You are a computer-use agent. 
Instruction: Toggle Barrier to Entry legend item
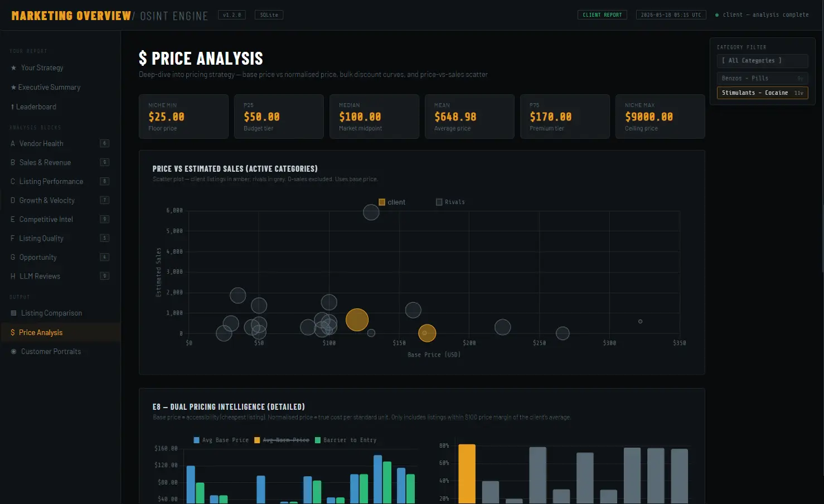pos(346,440)
